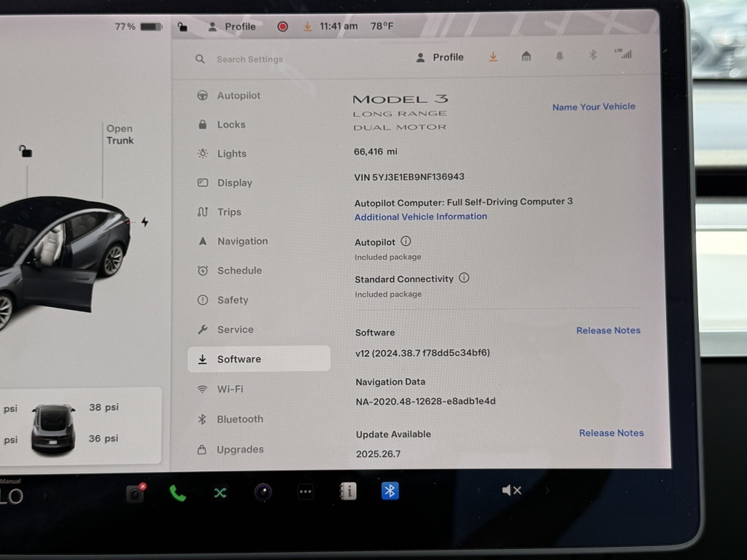
Task: Select Wi-Fi in the settings sidebar
Action: coord(220,389)
